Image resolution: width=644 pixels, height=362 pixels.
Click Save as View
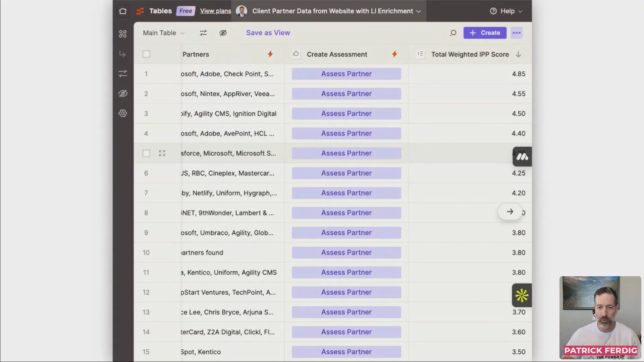(268, 33)
